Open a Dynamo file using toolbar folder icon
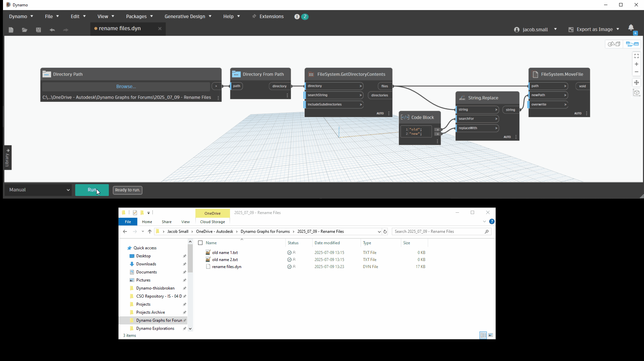 [25, 30]
